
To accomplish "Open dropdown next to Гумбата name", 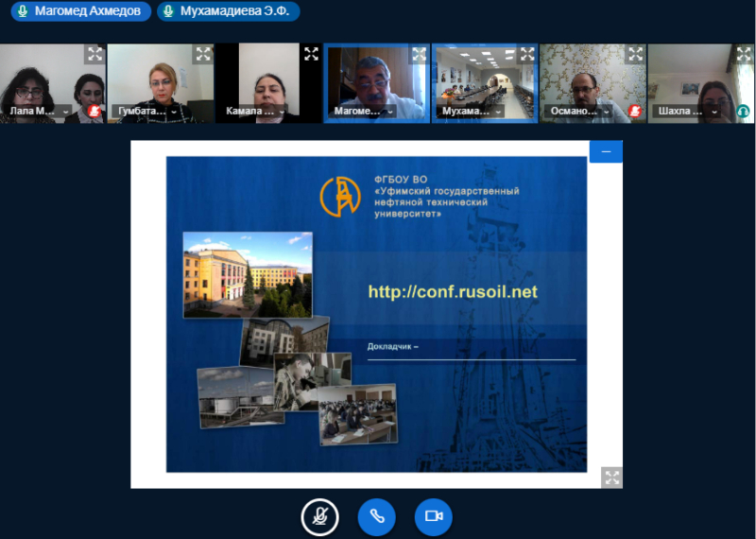I will (x=174, y=112).
